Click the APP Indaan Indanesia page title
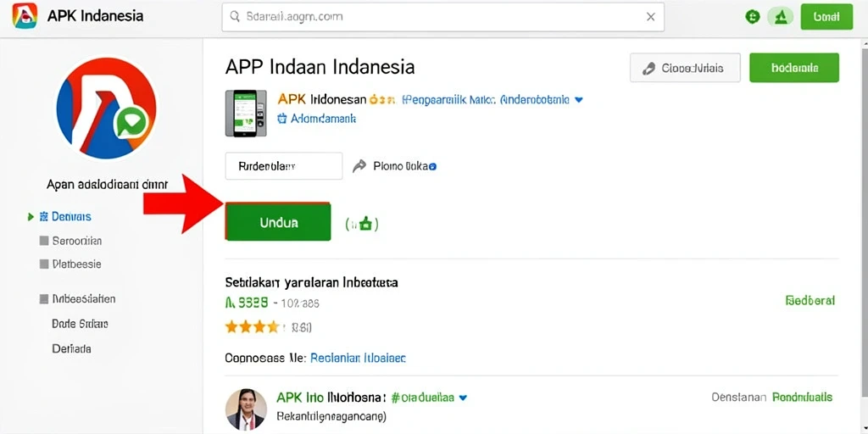The width and height of the screenshot is (868, 434). 320,67
